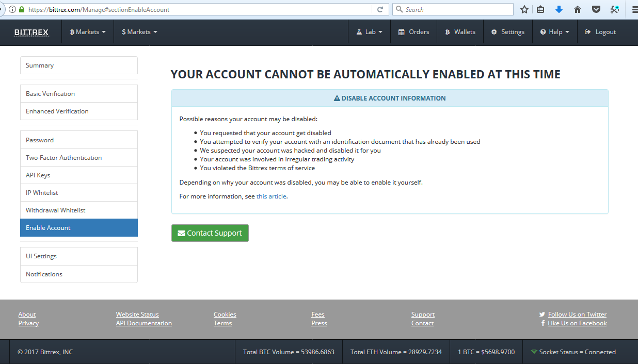Click the green Contact Support button
Image resolution: width=638 pixels, height=364 pixels.
point(210,233)
